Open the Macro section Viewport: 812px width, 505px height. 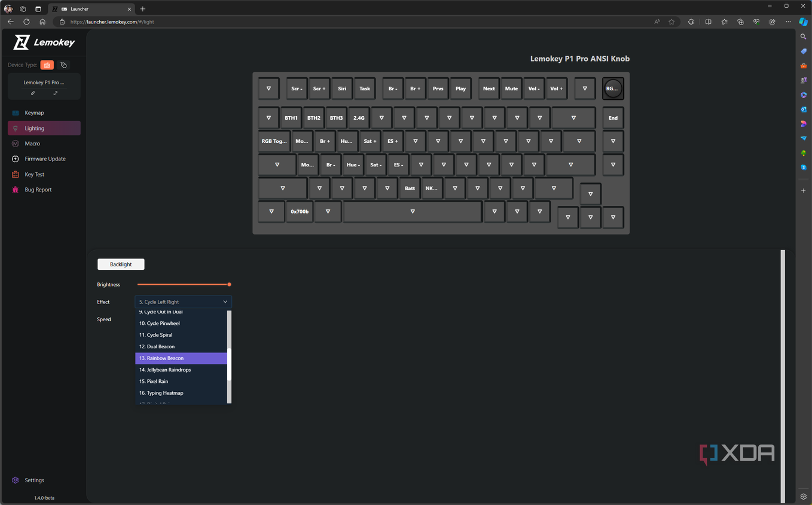coord(44,144)
